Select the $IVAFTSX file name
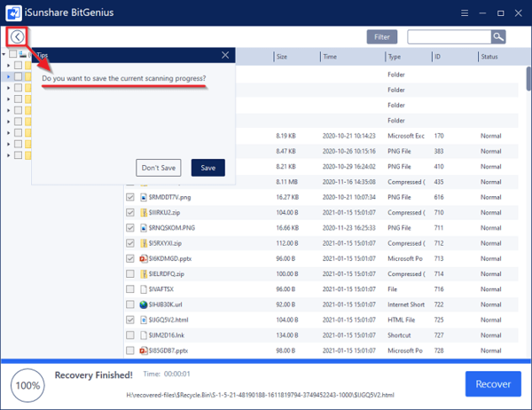This screenshot has width=532, height=410. click(160, 289)
